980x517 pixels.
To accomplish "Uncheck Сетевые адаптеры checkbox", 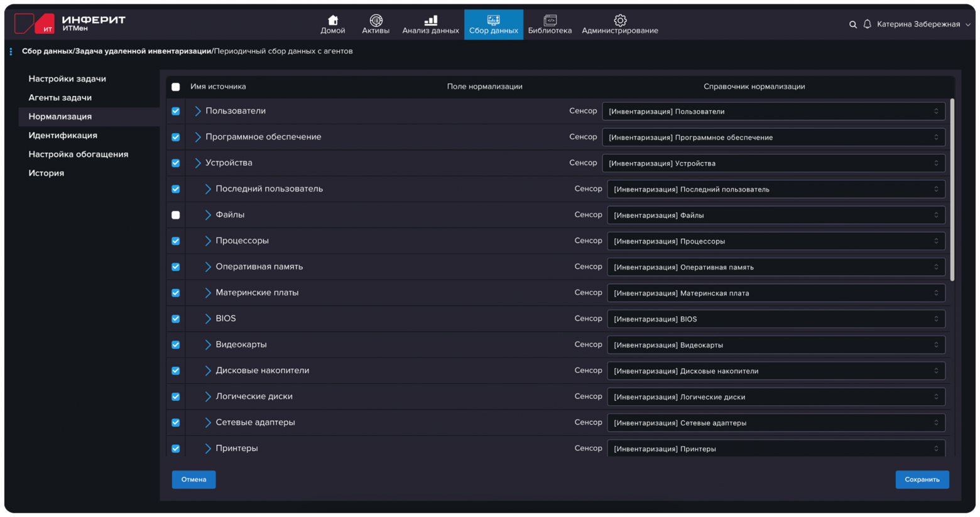I will 176,423.
